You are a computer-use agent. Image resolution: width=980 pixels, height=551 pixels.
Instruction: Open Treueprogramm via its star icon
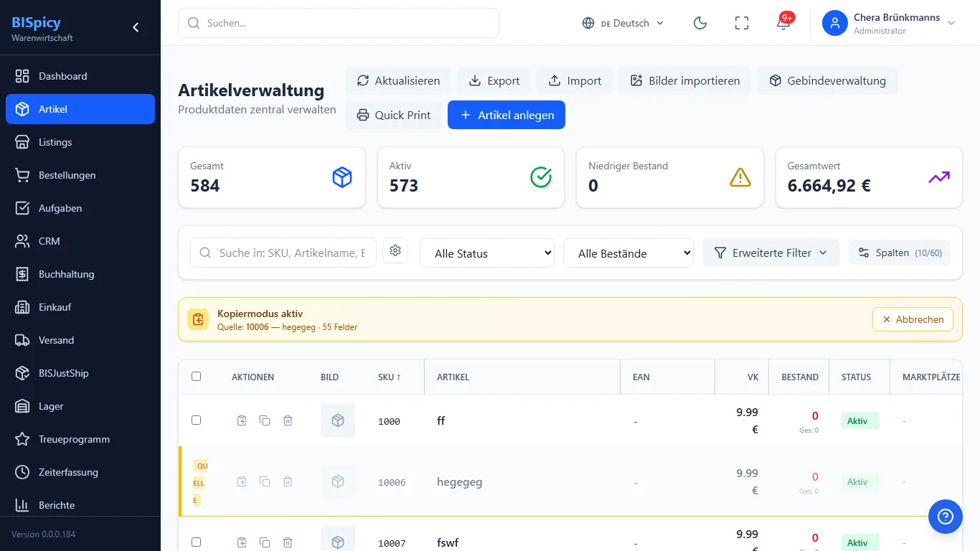[22, 439]
